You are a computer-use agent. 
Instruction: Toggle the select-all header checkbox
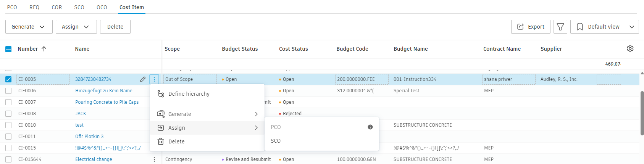coord(8,49)
